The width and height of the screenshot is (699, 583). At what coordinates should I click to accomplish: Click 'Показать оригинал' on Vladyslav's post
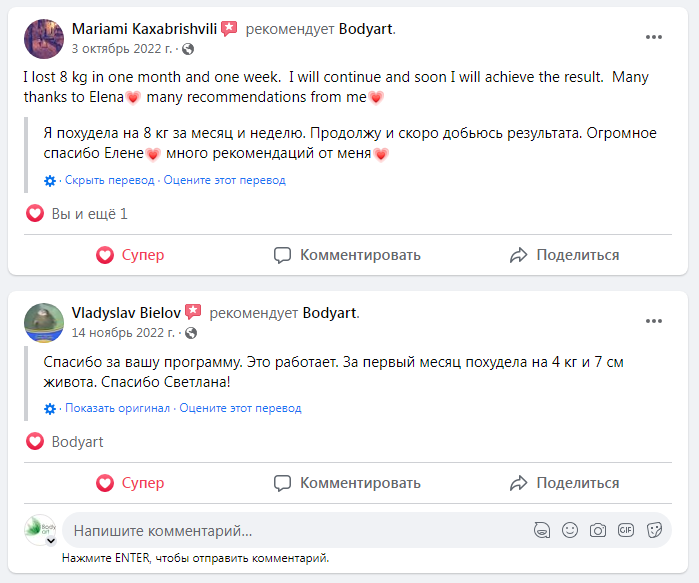click(x=117, y=409)
